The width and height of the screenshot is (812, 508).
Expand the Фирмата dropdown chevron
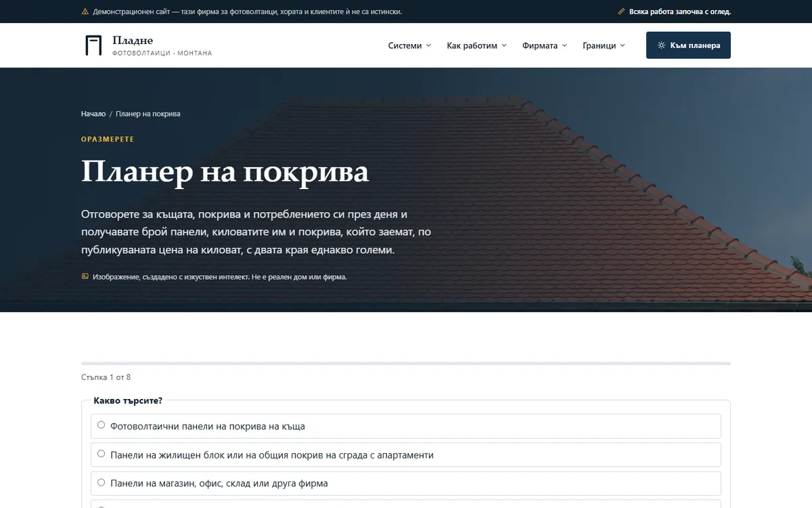(564, 46)
